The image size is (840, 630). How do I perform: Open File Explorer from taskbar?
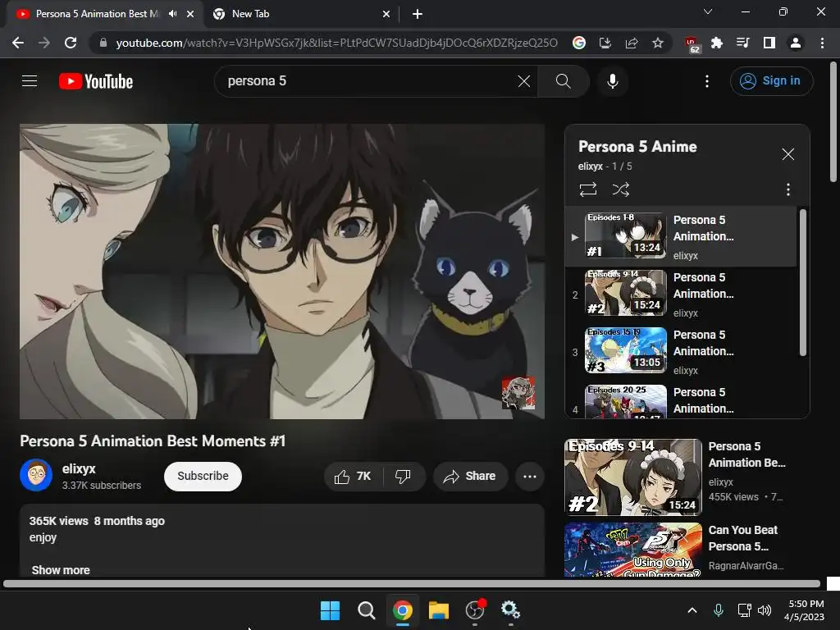[439, 610]
